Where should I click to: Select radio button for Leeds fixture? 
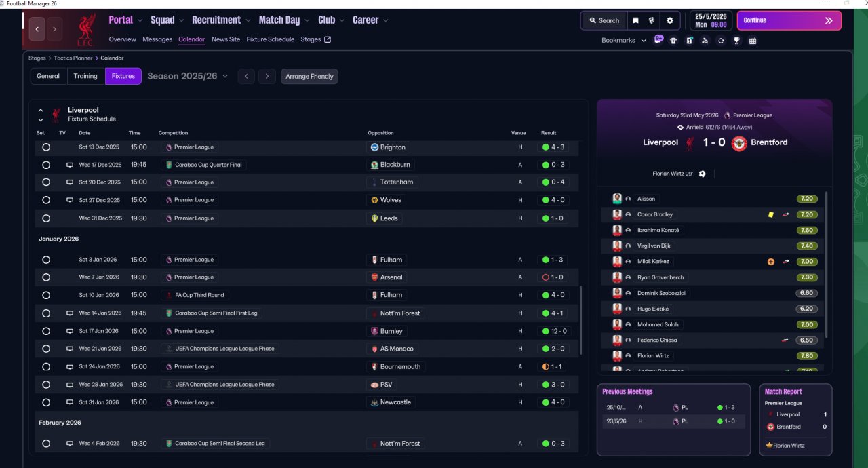(46, 218)
